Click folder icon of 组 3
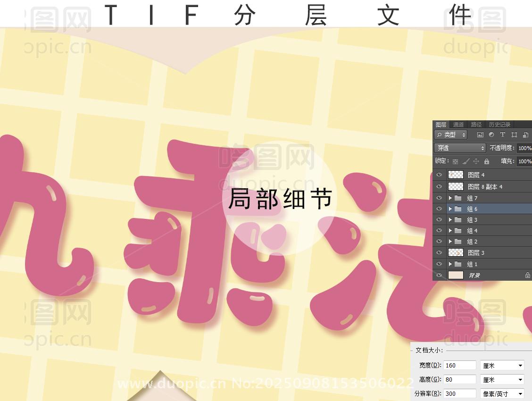This screenshot has width=532, height=401. coord(458,219)
